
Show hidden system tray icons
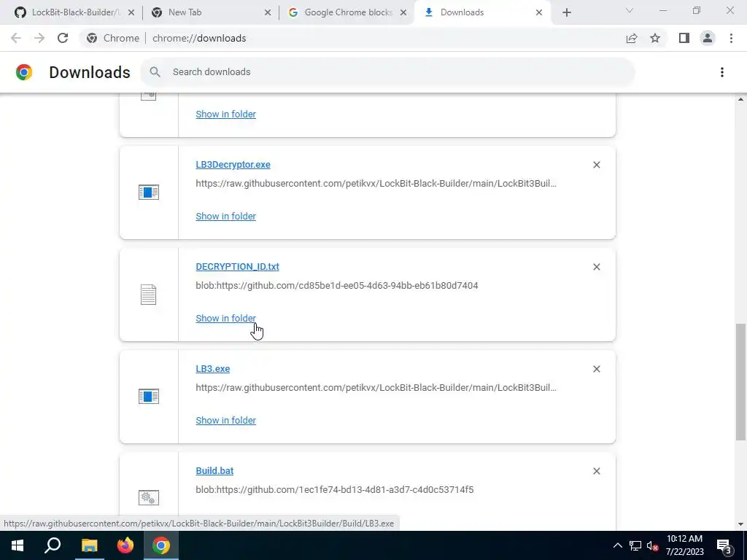617,545
